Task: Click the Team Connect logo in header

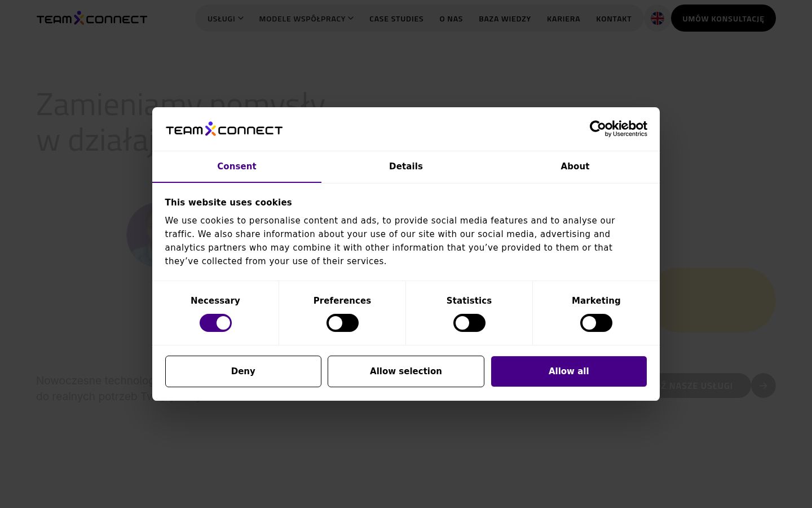Action: click(92, 18)
